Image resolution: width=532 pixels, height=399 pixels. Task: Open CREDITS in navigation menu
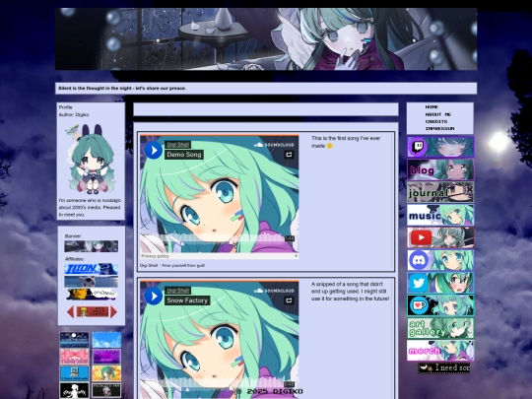coord(436,121)
